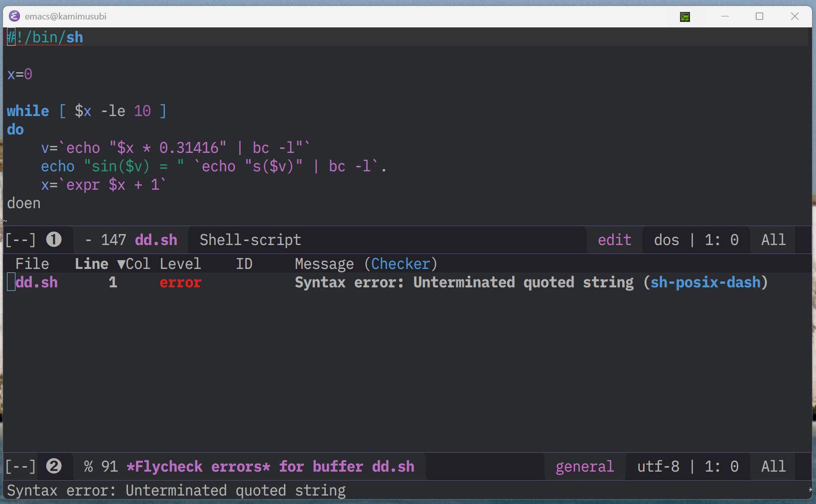
Task: Click the general perspective label
Action: click(584, 467)
